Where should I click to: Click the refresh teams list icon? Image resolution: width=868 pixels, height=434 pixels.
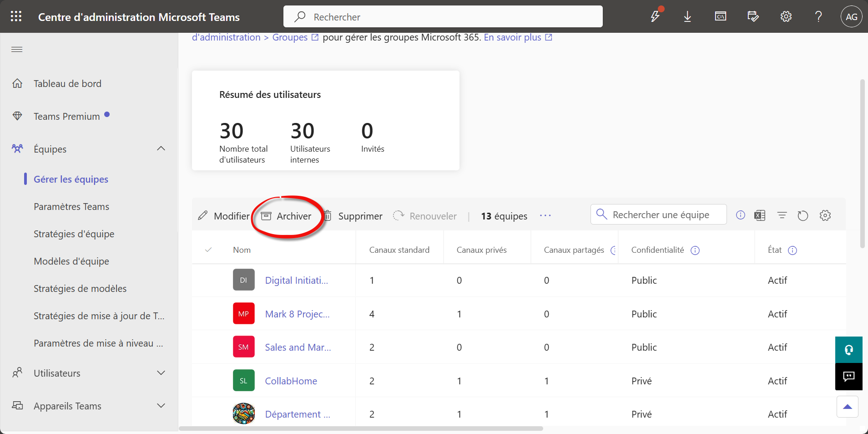click(803, 215)
